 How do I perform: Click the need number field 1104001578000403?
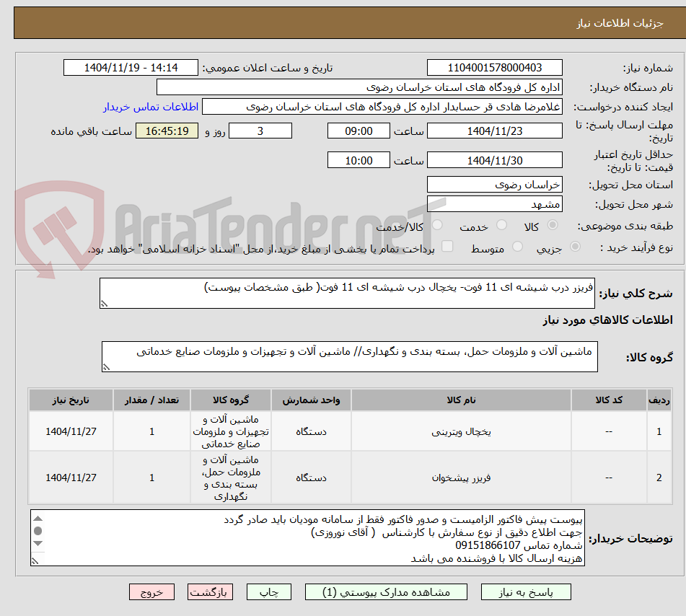pos(494,68)
